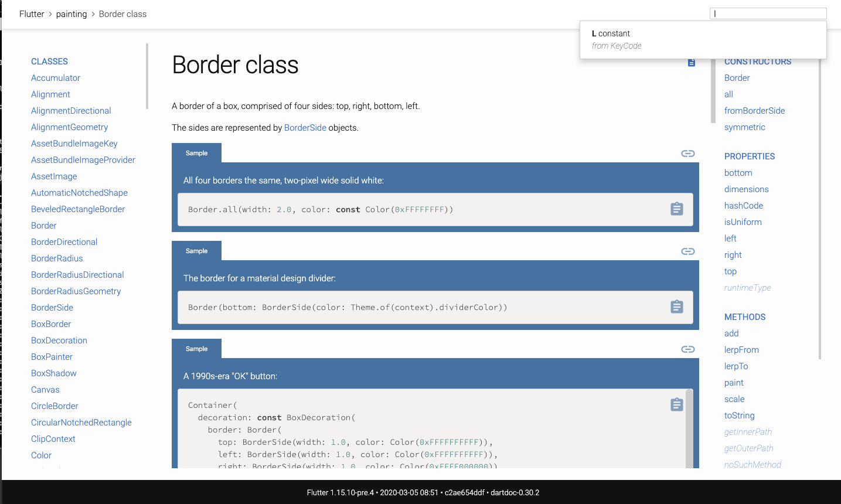
Task: Open Accumulator class
Action: tap(56, 78)
